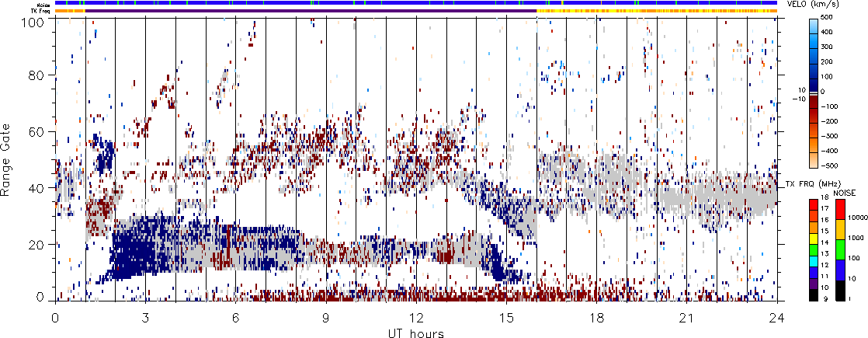Click x-axis tick label 21
The image size is (868, 338).
click(687, 317)
